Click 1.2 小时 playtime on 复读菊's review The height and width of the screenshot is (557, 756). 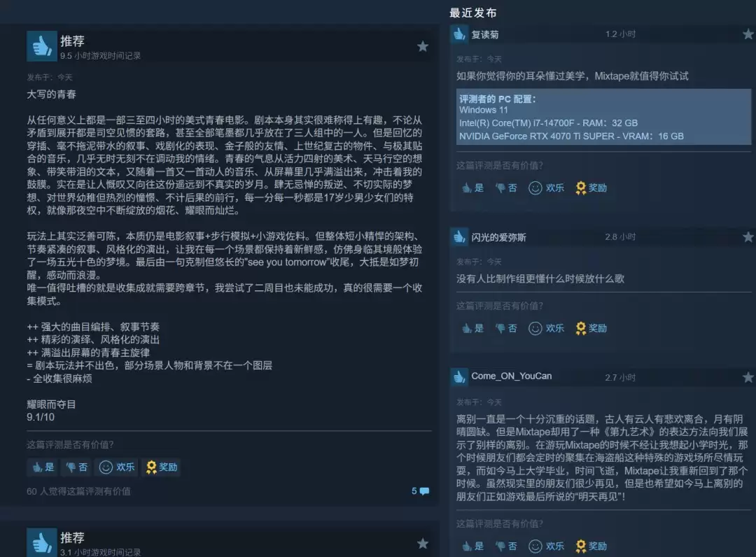point(620,34)
